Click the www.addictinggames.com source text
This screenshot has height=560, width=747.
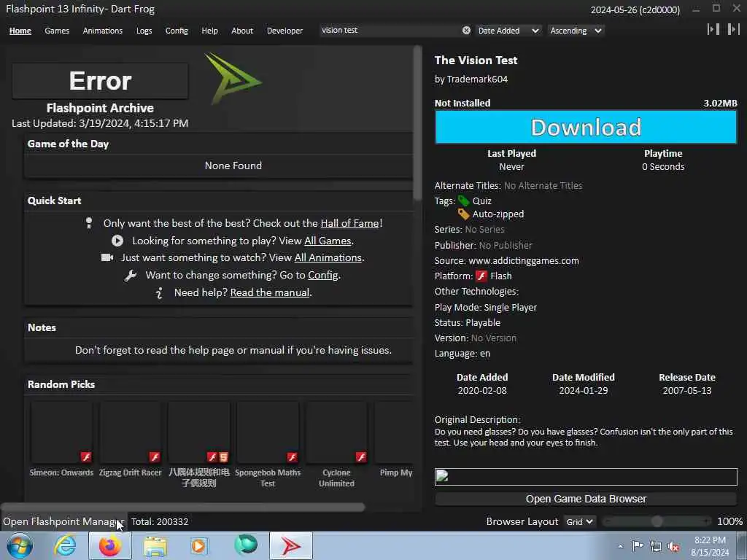coord(524,261)
